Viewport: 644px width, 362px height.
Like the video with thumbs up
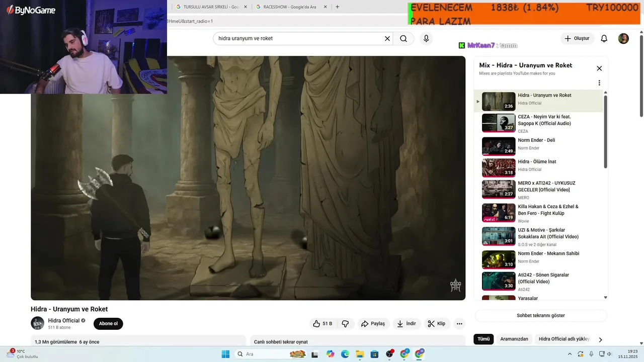(x=323, y=324)
